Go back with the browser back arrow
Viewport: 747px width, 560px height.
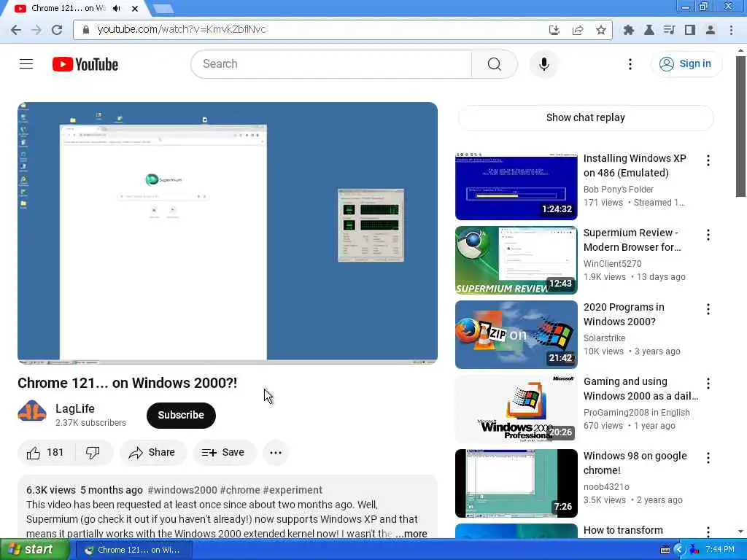tap(16, 30)
